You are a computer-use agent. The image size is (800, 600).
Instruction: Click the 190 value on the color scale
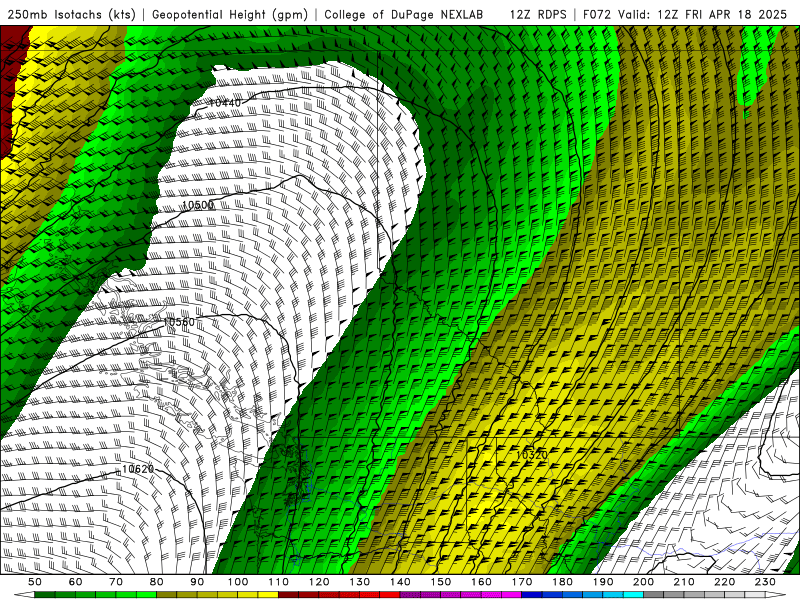click(603, 582)
